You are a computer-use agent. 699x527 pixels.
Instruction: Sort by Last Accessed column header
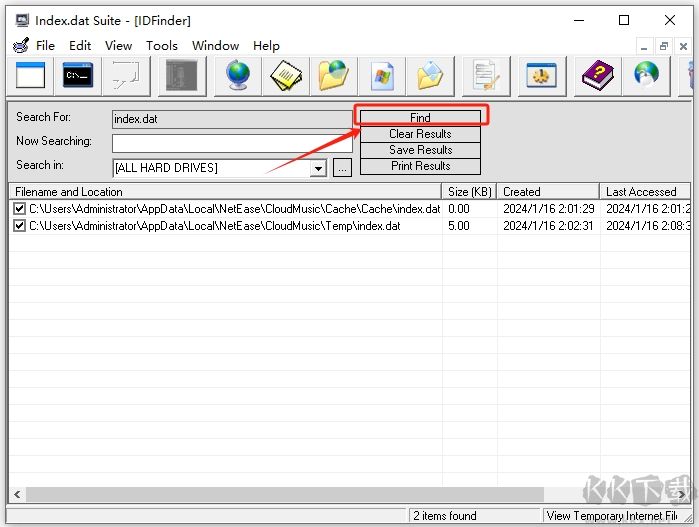645,192
